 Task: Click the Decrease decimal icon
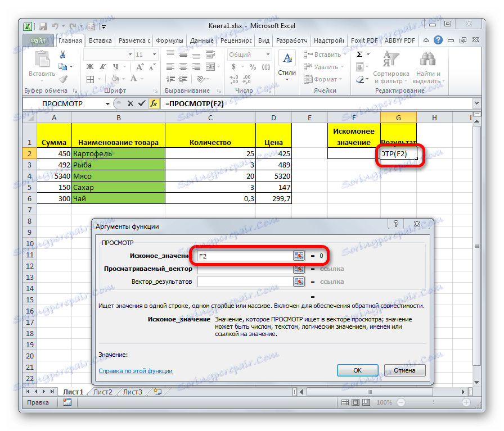[246, 79]
